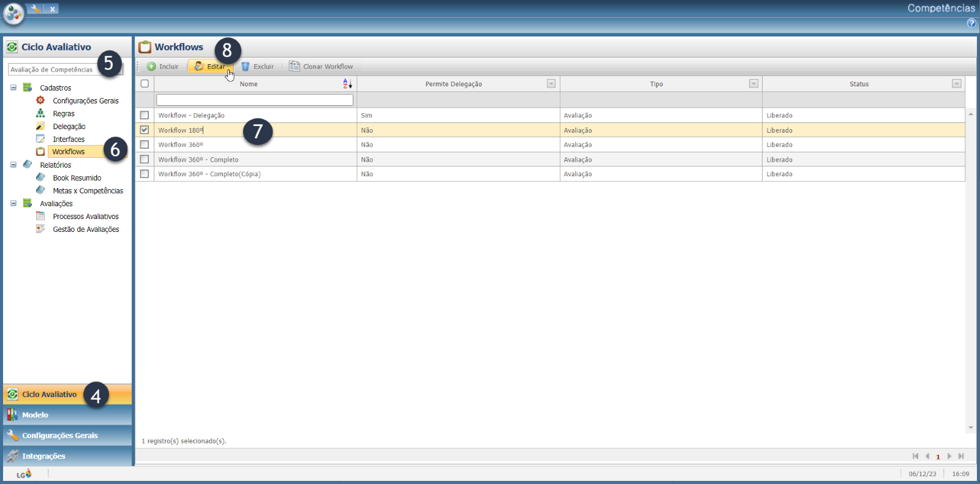Image resolution: width=980 pixels, height=484 pixels.
Task: Click the Metas x Competências book icon
Action: point(40,190)
